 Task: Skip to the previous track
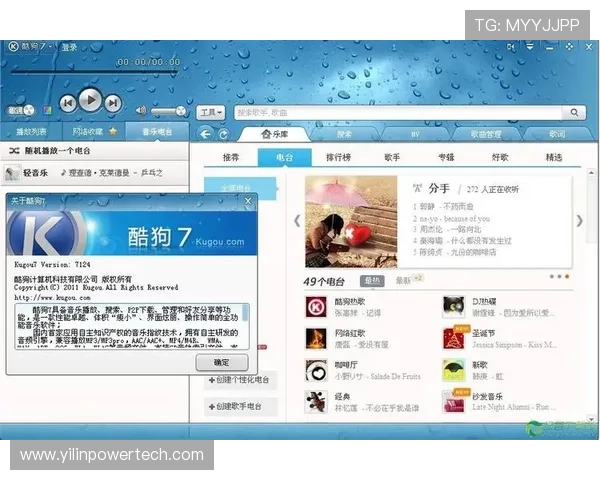point(68,103)
